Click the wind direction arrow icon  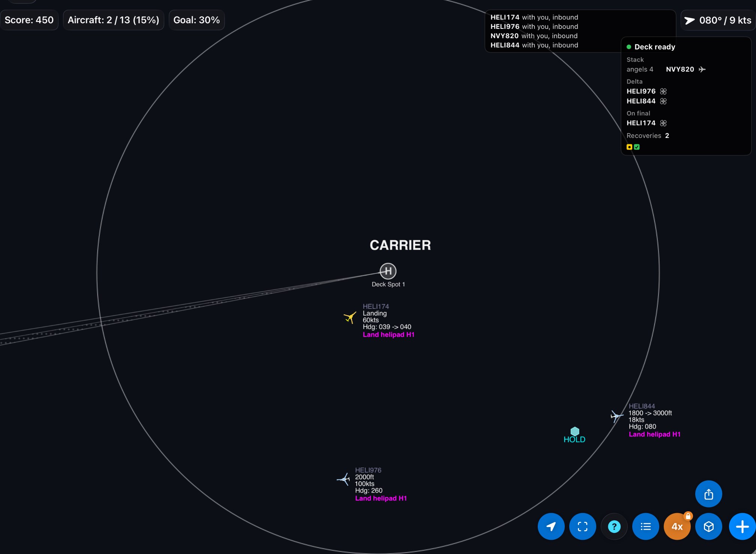click(690, 20)
